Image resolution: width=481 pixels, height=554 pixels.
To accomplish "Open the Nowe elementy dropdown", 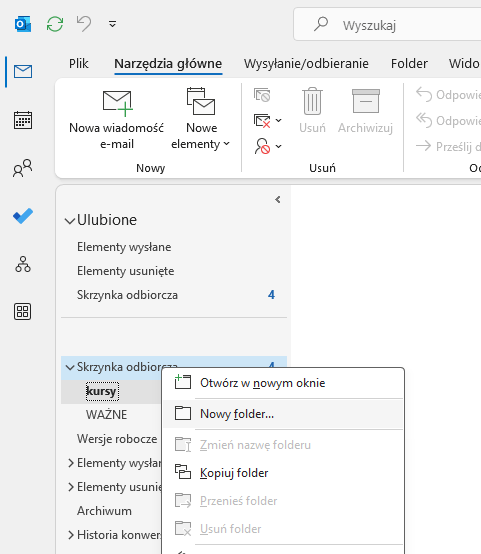I will point(200,120).
